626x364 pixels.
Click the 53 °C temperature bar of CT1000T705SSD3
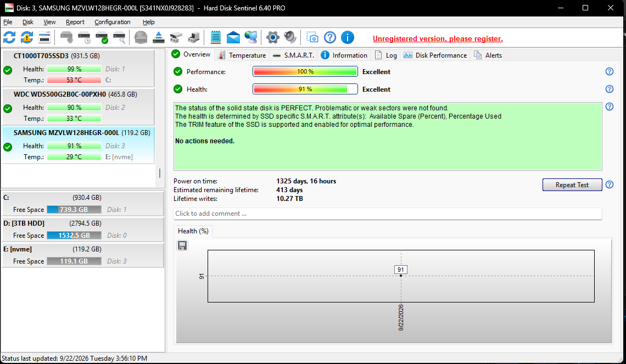74,80
